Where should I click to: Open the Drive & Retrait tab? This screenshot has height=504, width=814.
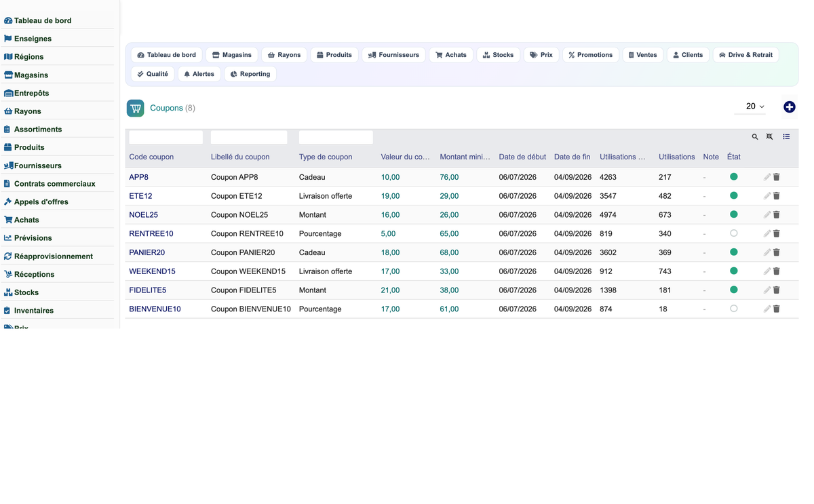point(745,55)
